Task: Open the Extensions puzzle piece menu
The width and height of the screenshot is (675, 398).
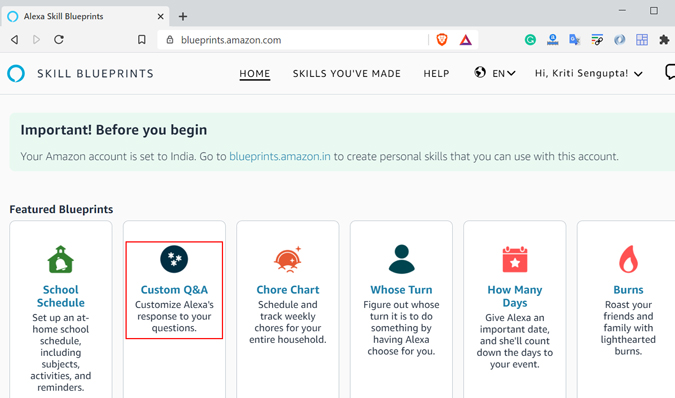Action: click(x=664, y=40)
